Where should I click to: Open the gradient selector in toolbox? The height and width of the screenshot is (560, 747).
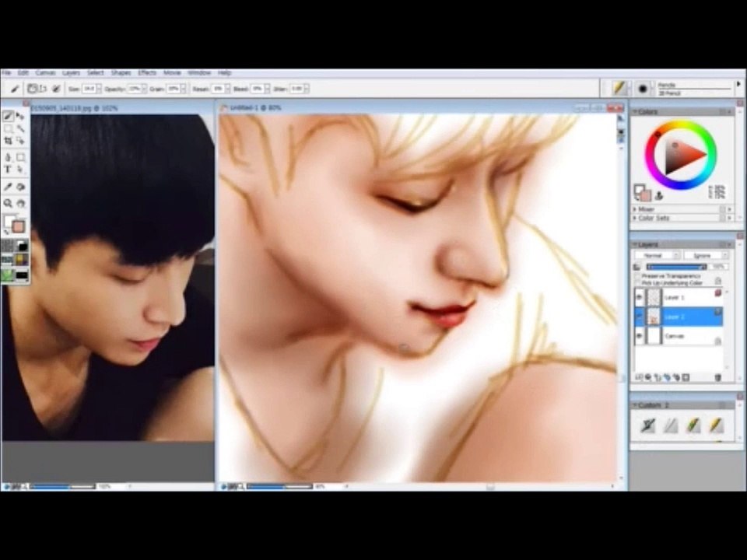tap(22, 246)
